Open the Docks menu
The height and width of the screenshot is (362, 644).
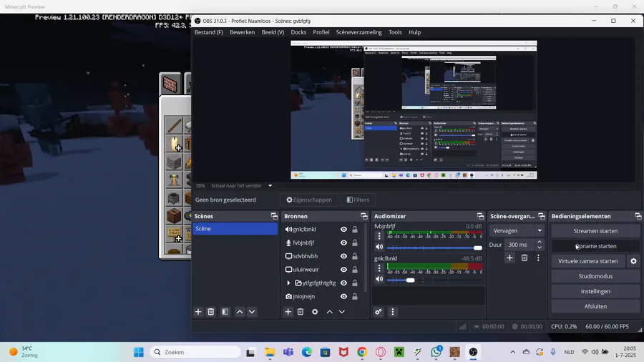298,32
